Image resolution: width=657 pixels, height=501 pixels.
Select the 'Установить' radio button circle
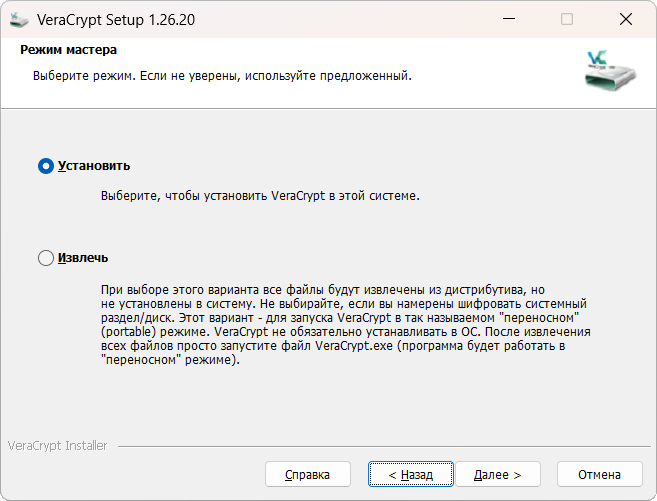[x=46, y=166]
